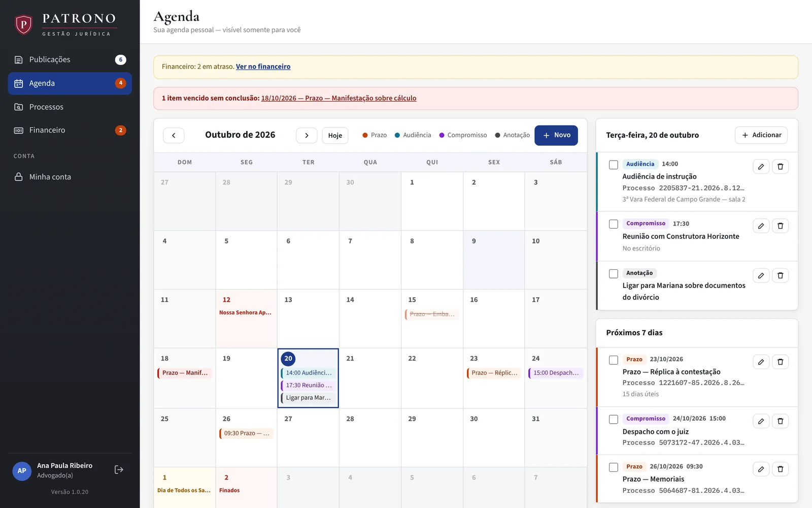Edit the Audiência de instrução item
Screen dimensions: 812x508
pos(761,167)
